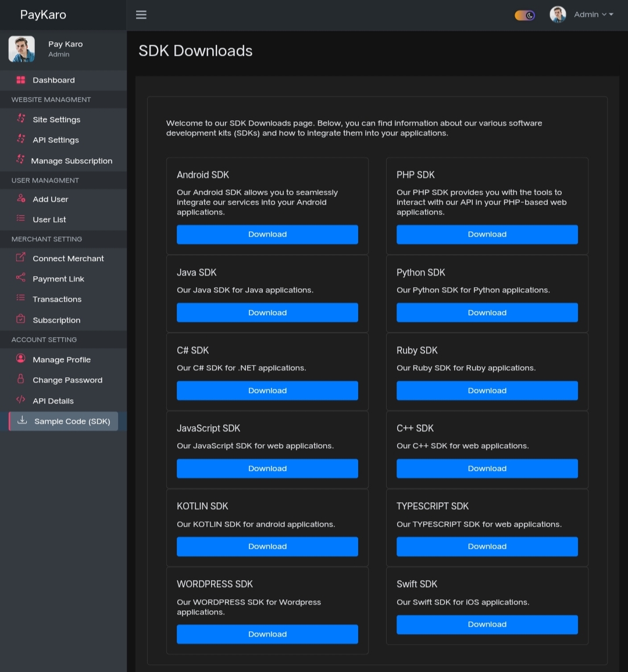Viewport: 628px width, 672px height.
Task: Download the TYPESCRIPT SDK
Action: 487,546
